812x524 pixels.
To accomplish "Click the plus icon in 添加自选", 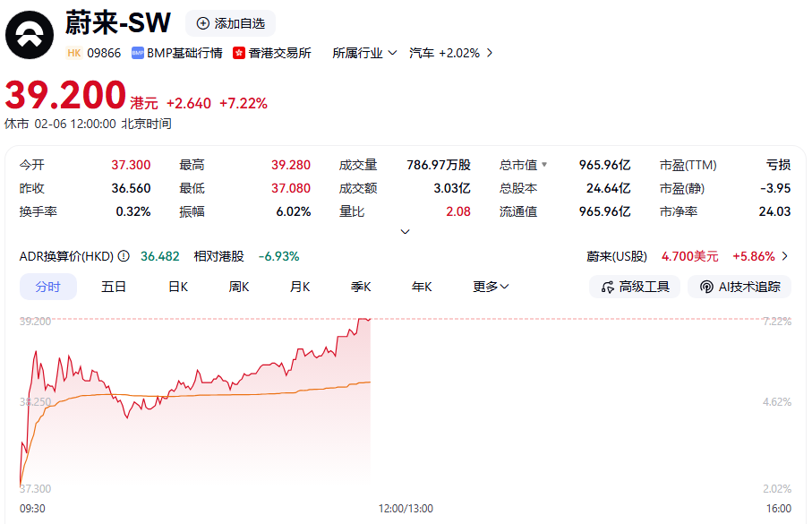I will [202, 23].
